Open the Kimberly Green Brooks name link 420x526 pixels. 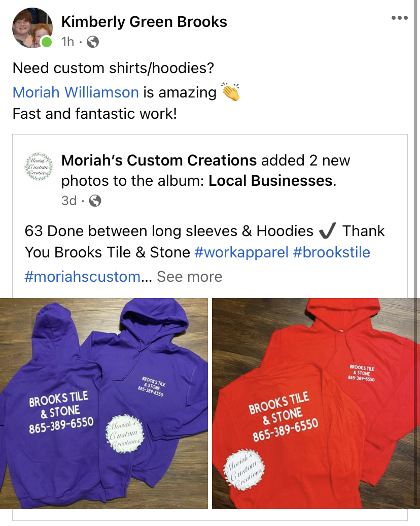(144, 22)
